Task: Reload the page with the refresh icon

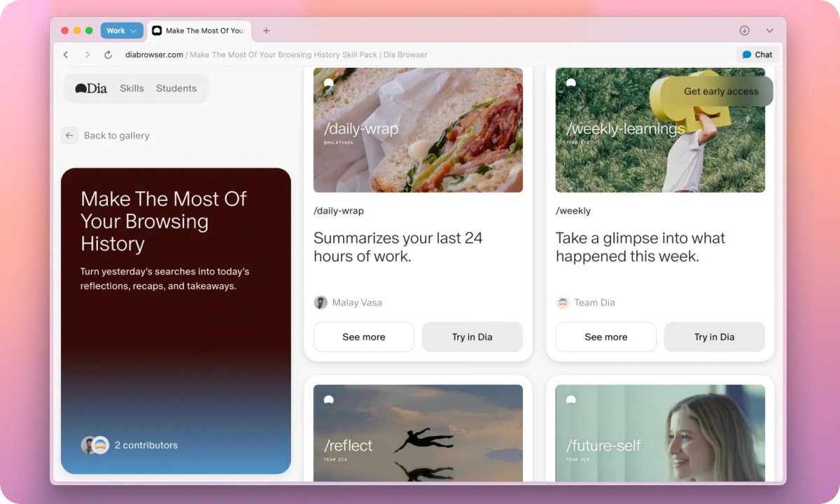Action: [x=108, y=55]
